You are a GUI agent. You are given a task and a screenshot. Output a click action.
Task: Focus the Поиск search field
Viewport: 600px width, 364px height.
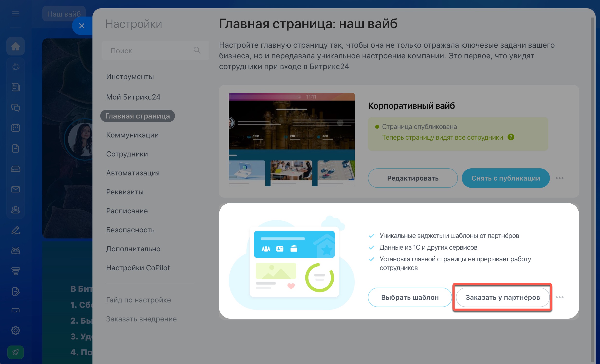point(156,50)
